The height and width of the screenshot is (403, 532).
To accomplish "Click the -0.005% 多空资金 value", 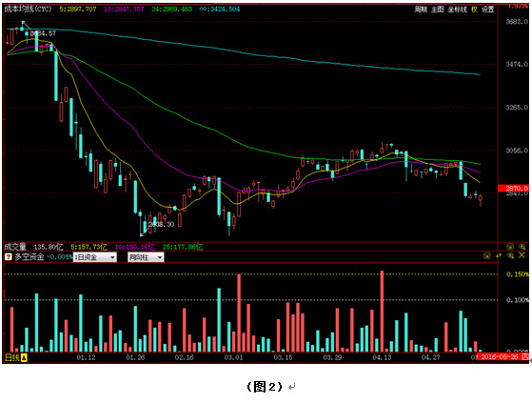I will (x=60, y=257).
